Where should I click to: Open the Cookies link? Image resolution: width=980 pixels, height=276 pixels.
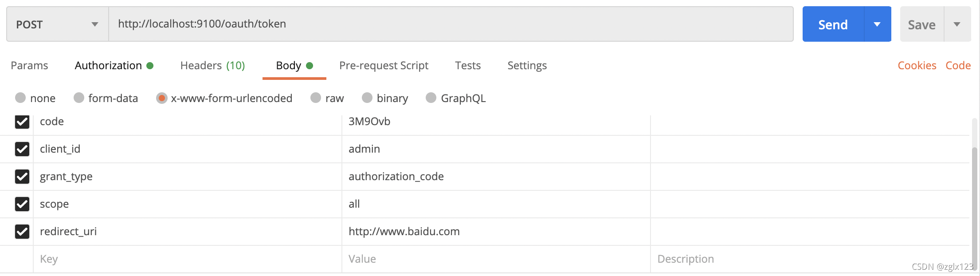point(917,66)
